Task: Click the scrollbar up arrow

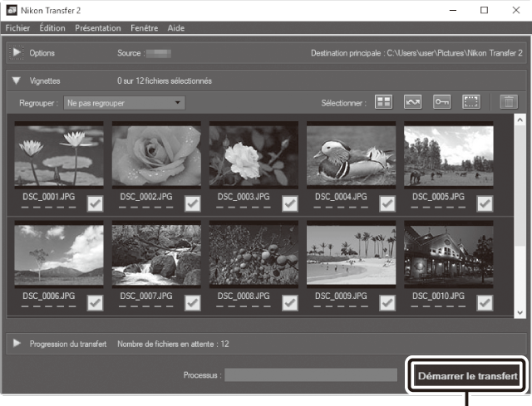Action: [x=520, y=120]
